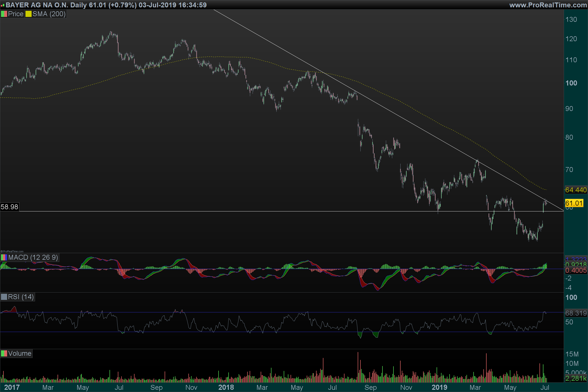Screen dimensions: 588x392
Task: Select the RSI (14) panel label
Action: tap(21, 297)
